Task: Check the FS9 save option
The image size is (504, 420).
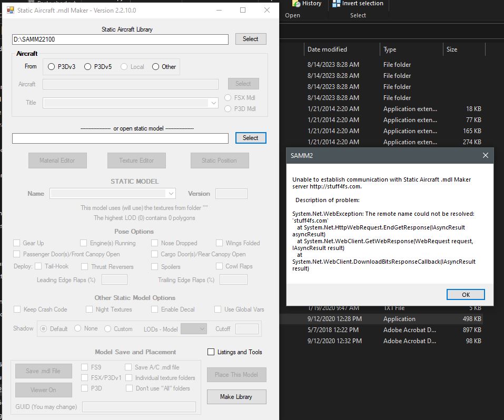Action: (x=85, y=367)
